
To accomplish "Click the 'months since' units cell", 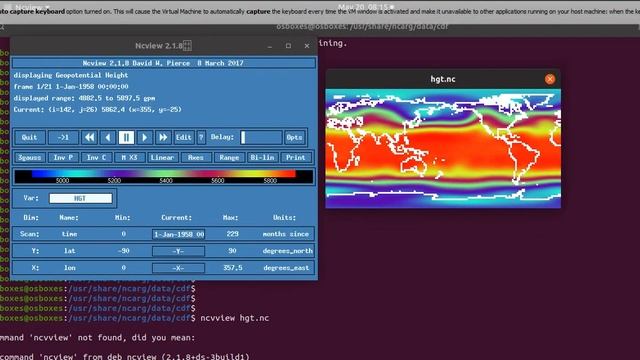I will point(286,234).
